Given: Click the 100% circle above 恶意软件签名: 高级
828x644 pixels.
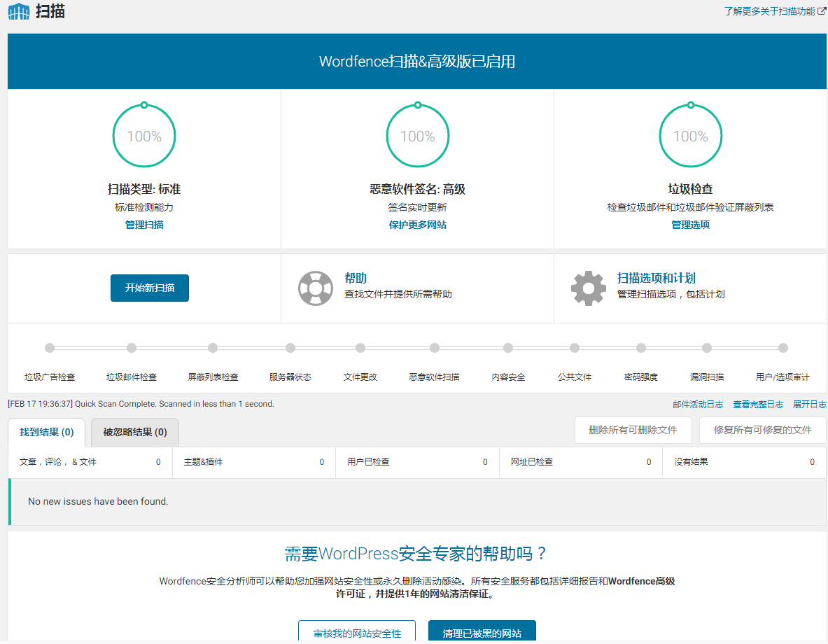Looking at the screenshot, I should [x=418, y=136].
